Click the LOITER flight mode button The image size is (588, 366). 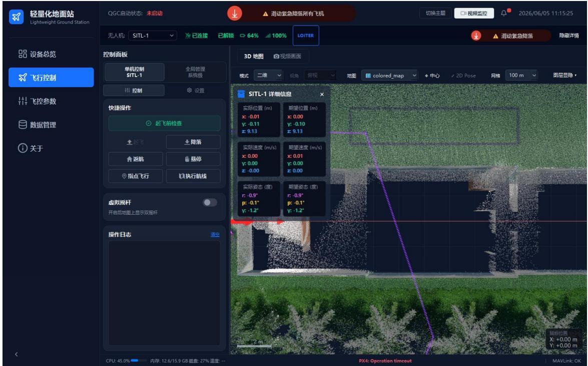pos(306,36)
